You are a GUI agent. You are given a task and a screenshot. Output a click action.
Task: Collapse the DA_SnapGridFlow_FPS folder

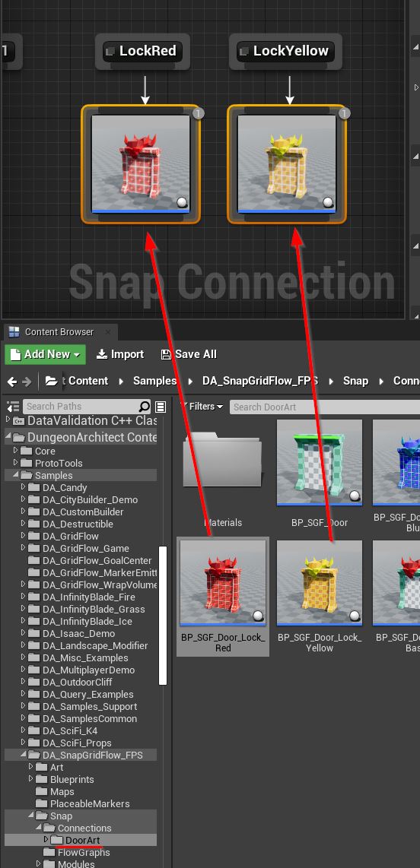pos(24,755)
